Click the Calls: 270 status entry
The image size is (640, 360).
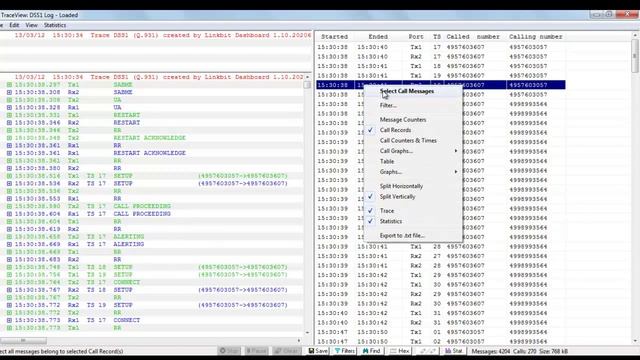click(525, 351)
